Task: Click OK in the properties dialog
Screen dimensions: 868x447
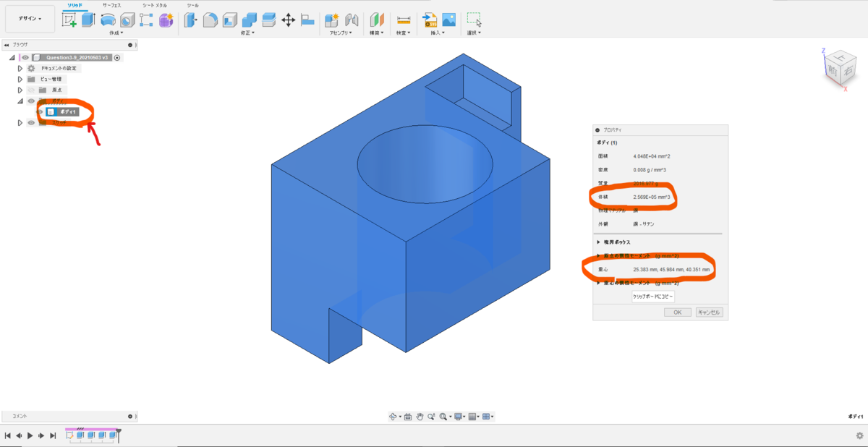Action: pyautogui.click(x=678, y=312)
